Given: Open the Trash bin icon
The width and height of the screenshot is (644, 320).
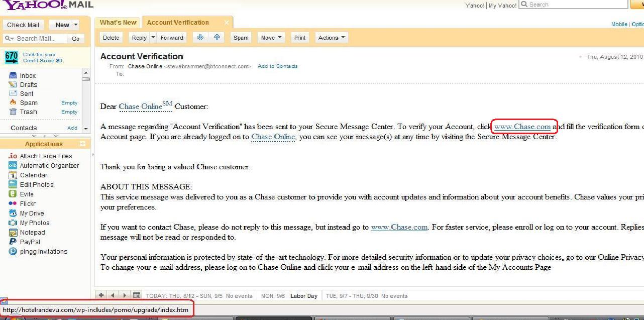Looking at the screenshot, I should [13, 112].
